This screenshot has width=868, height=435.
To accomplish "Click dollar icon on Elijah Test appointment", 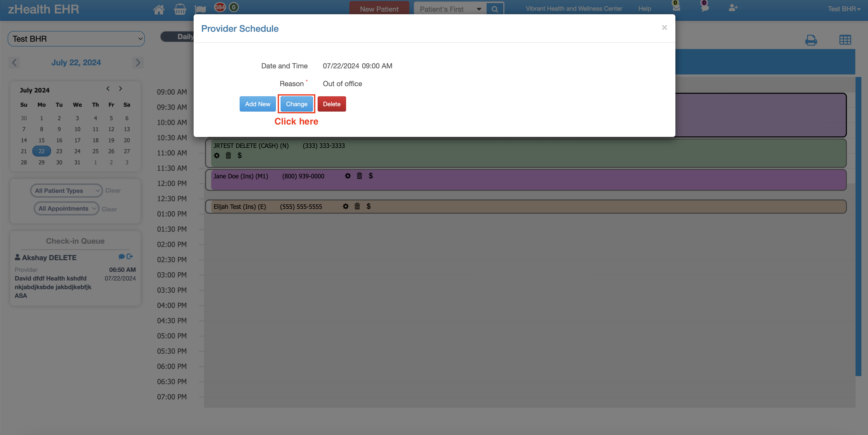I will tap(369, 206).
